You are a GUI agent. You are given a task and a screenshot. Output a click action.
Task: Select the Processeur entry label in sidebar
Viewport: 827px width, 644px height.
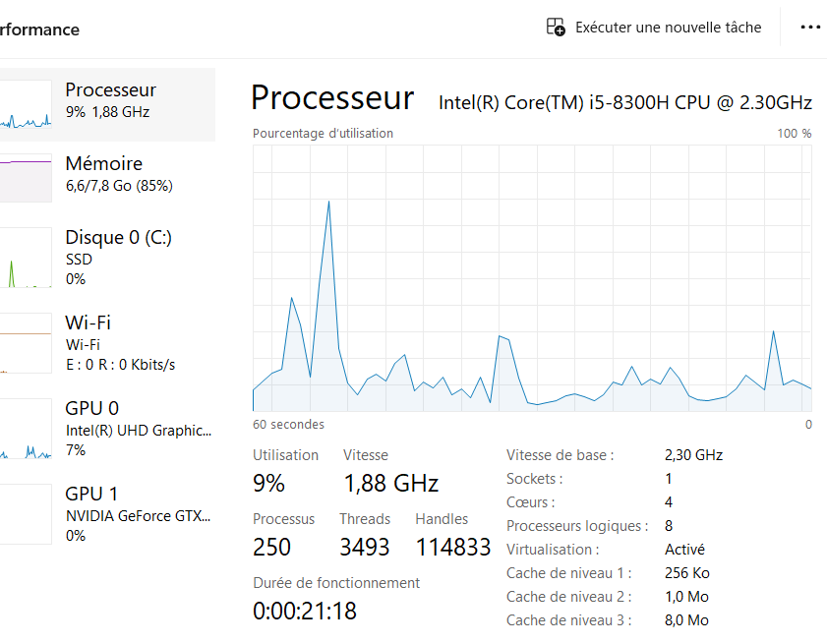[110, 90]
